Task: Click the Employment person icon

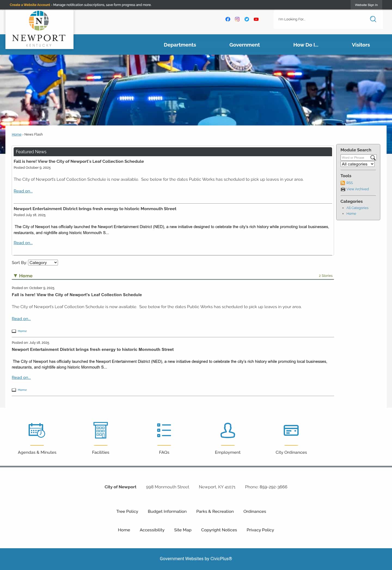Action: coord(228,430)
